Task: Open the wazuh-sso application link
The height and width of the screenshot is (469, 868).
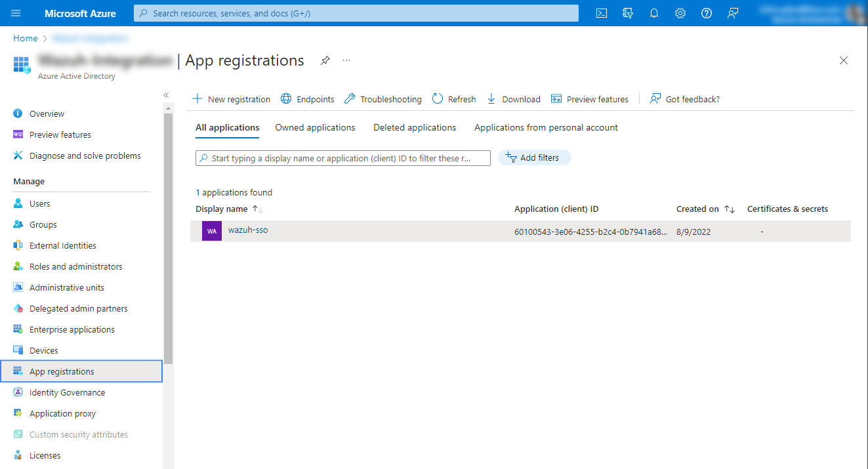Action: click(x=248, y=230)
